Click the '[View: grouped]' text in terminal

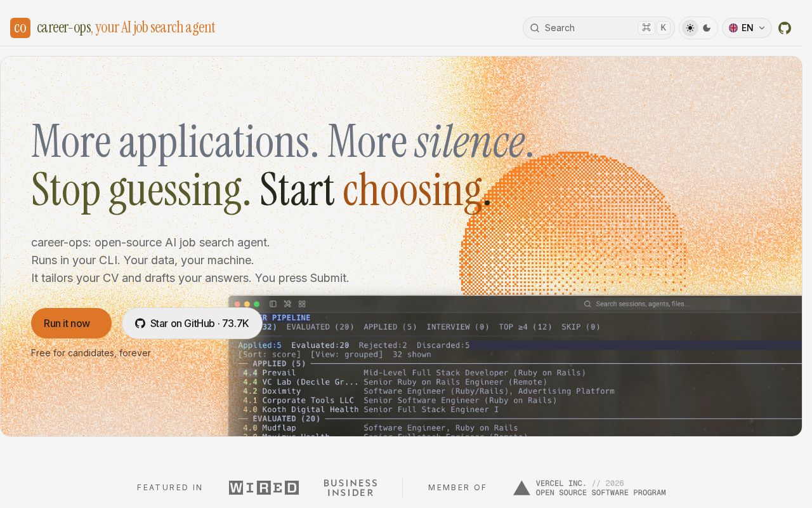(347, 354)
